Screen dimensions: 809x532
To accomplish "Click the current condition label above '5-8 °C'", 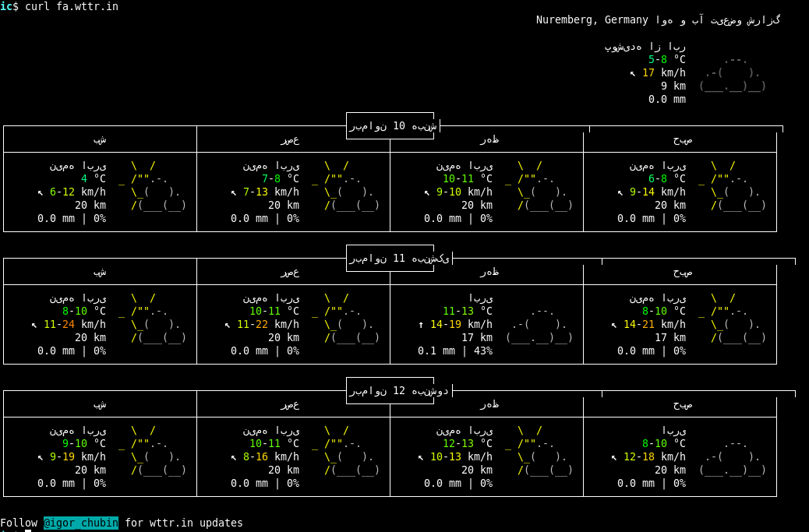I will point(645,47).
